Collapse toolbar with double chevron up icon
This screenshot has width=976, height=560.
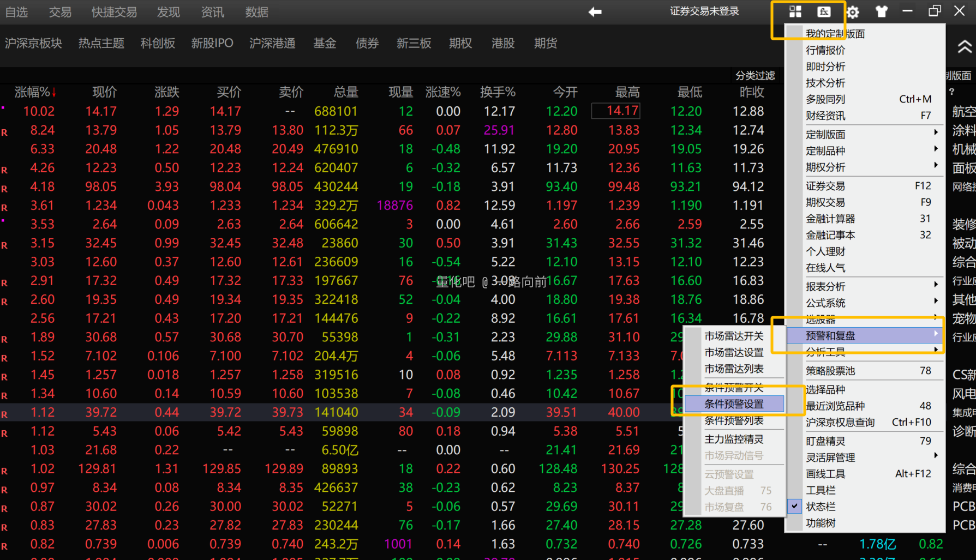tap(965, 47)
